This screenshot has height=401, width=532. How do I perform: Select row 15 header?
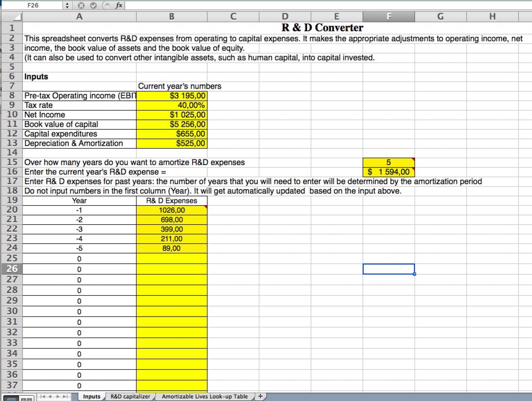tap(12, 162)
